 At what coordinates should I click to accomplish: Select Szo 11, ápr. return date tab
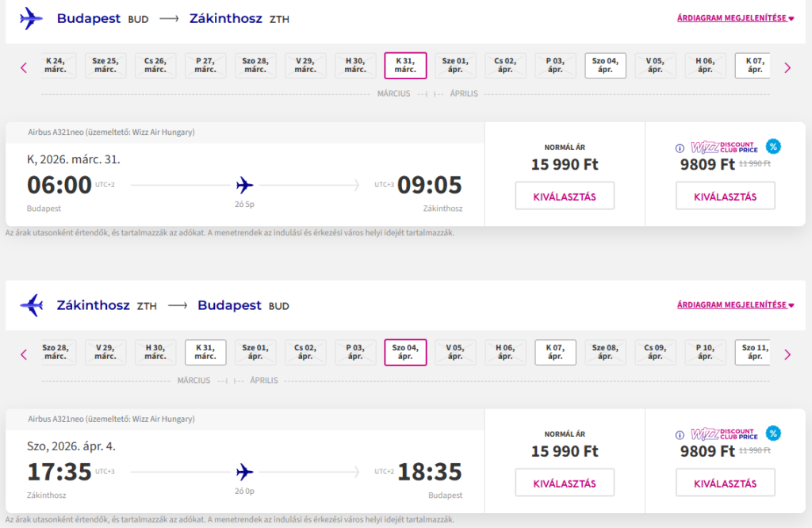(754, 352)
